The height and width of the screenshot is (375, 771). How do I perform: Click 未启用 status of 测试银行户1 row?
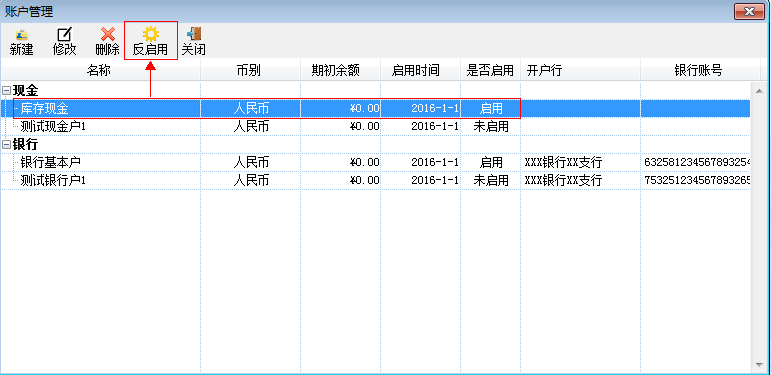point(491,180)
